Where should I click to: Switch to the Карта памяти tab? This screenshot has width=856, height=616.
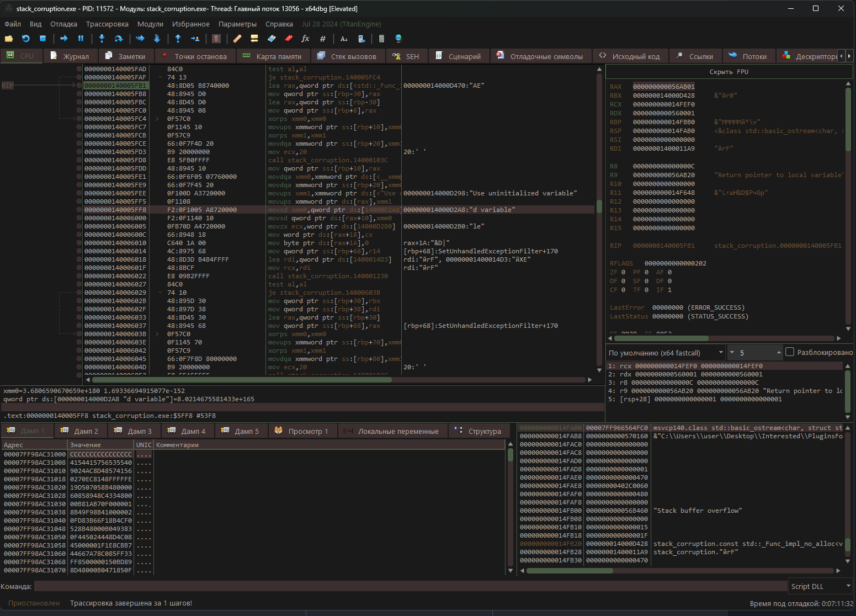point(273,56)
